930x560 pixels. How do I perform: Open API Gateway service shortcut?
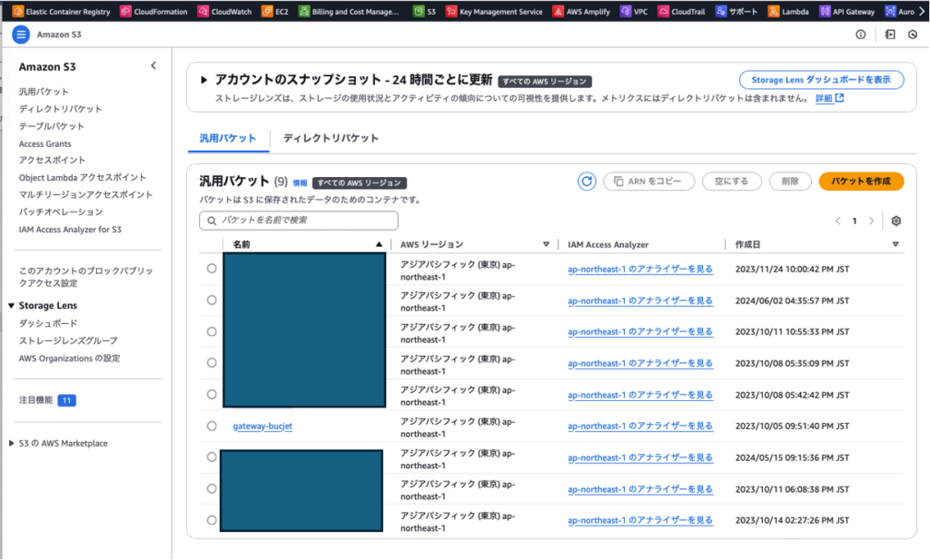(x=847, y=11)
